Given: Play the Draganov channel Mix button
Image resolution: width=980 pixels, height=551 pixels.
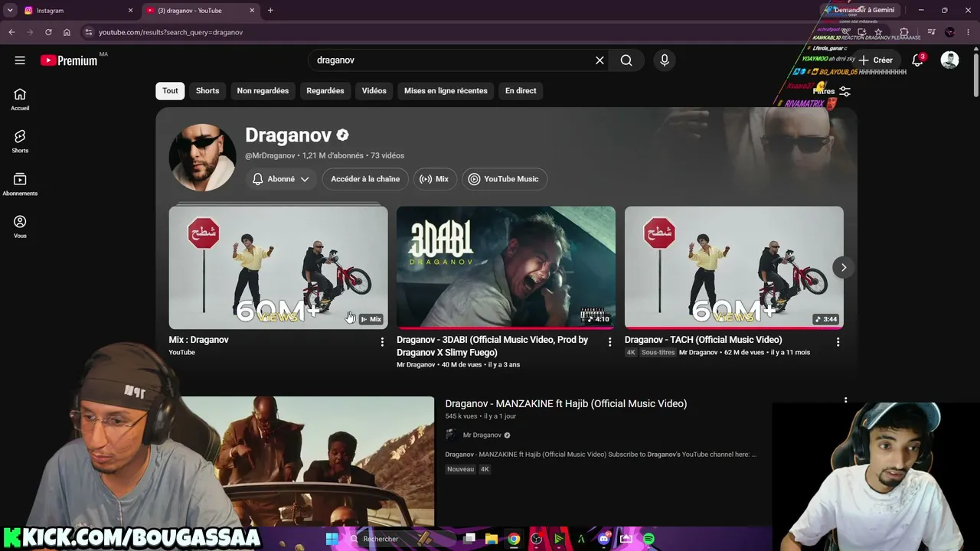Looking at the screenshot, I should (435, 179).
